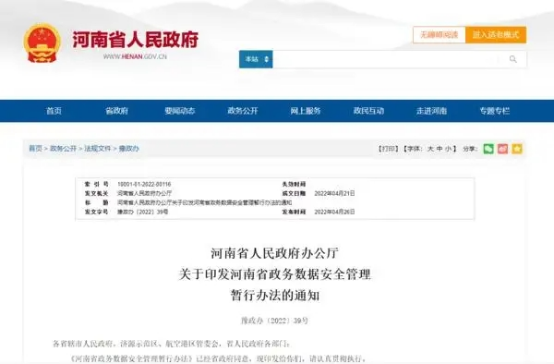Image resolution: width=554 pixels, height=364 pixels.
Task: Click the 打印 print link
Action: [x=388, y=149]
